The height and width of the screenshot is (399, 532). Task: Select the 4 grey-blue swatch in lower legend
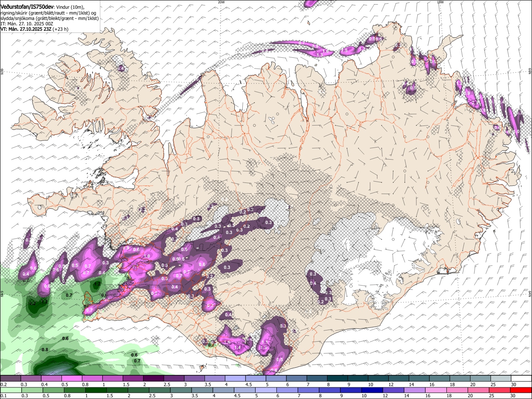point(223,390)
